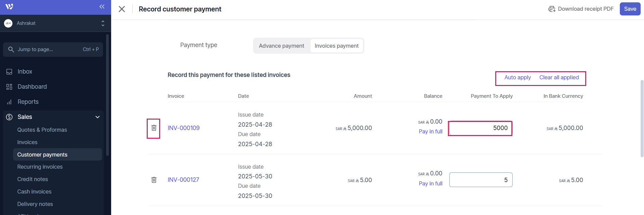The width and height of the screenshot is (644, 215).
Task: Open Reports section in sidebar
Action: tap(28, 102)
